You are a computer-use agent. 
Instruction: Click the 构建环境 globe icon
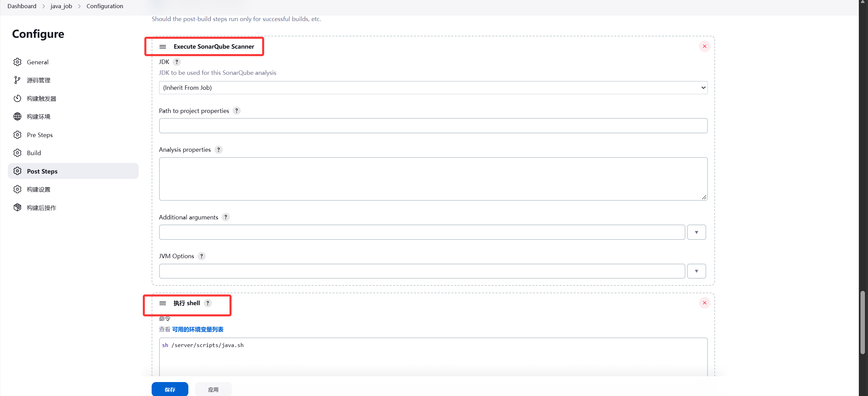(17, 116)
